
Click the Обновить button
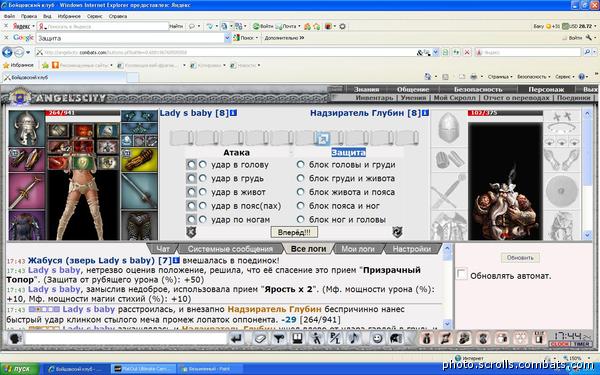coord(520,258)
